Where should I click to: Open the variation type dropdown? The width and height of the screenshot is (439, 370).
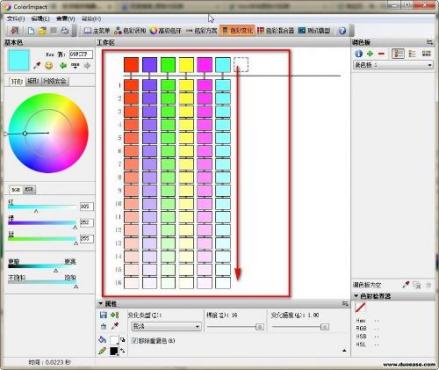(x=166, y=326)
